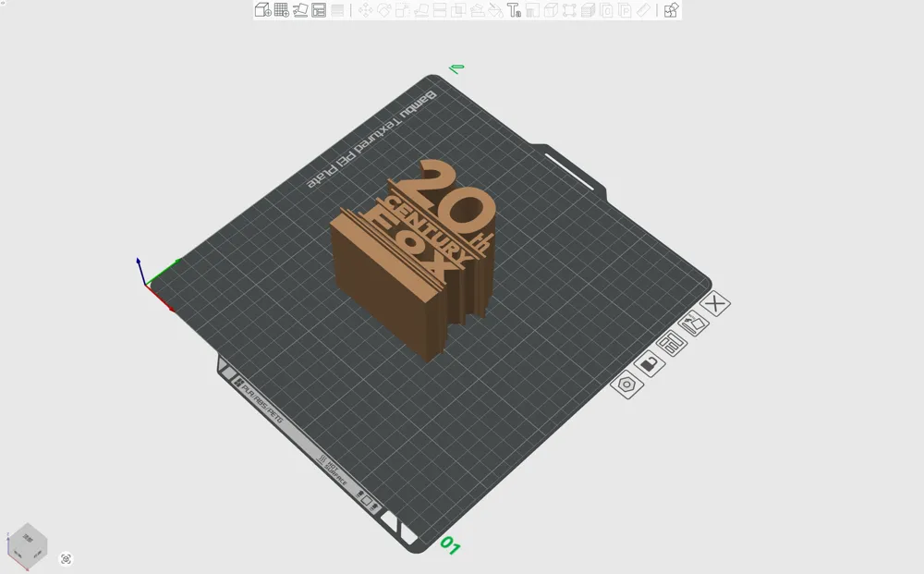Image resolution: width=924 pixels, height=574 pixels.
Task: Open plate settings hexagon nut icon
Action: coord(627,385)
